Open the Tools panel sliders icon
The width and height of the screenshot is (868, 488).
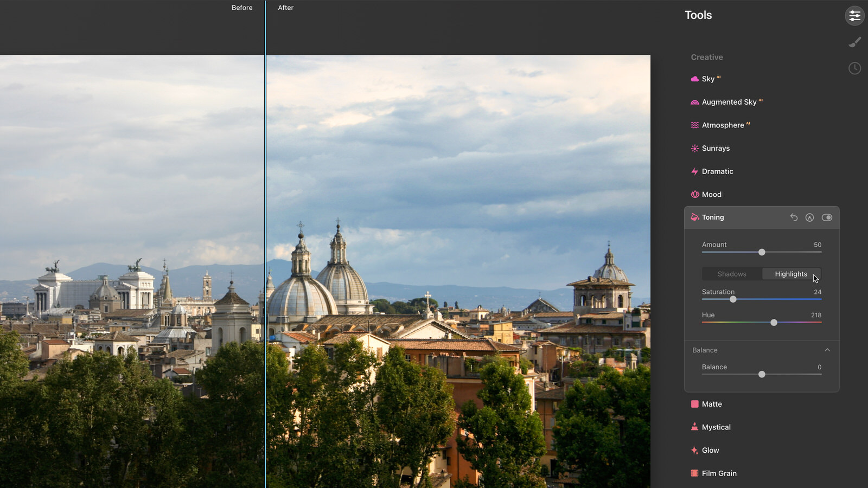click(x=854, y=16)
